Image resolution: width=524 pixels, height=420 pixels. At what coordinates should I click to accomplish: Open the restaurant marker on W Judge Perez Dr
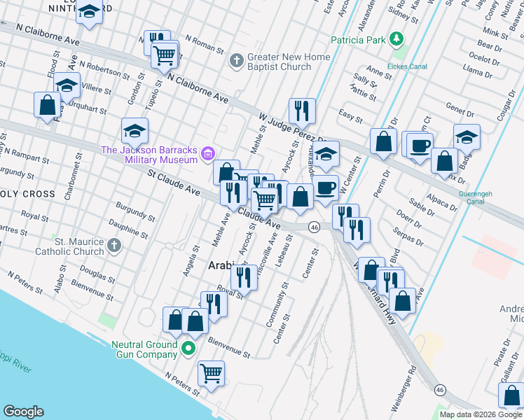(x=302, y=111)
